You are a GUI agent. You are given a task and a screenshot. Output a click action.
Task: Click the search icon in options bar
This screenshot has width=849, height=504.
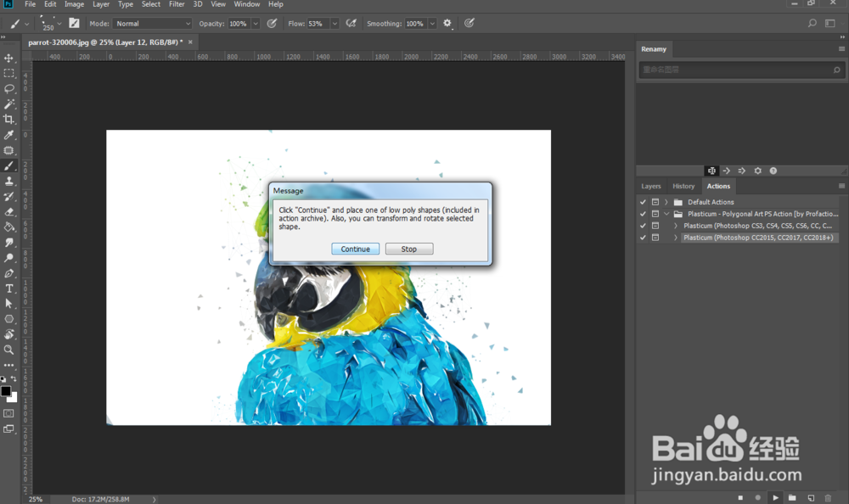pyautogui.click(x=812, y=23)
